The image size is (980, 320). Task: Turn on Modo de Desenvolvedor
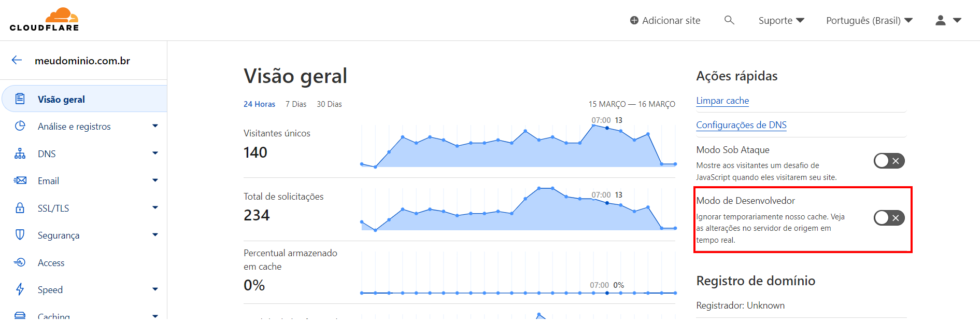889,218
